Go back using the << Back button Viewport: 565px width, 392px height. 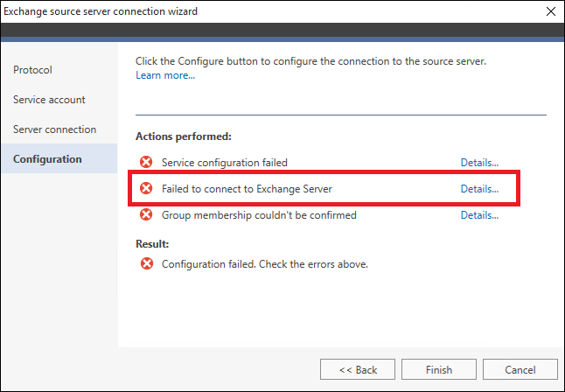[x=358, y=369]
